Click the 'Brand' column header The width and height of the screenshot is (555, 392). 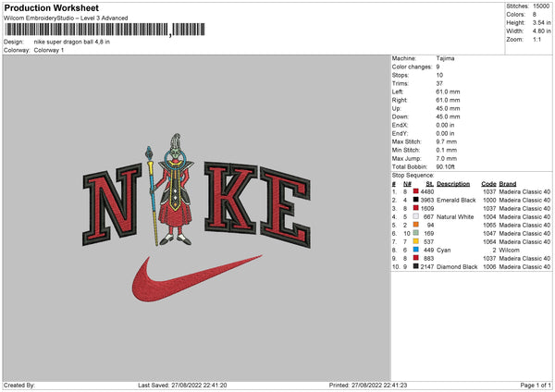pos(508,184)
